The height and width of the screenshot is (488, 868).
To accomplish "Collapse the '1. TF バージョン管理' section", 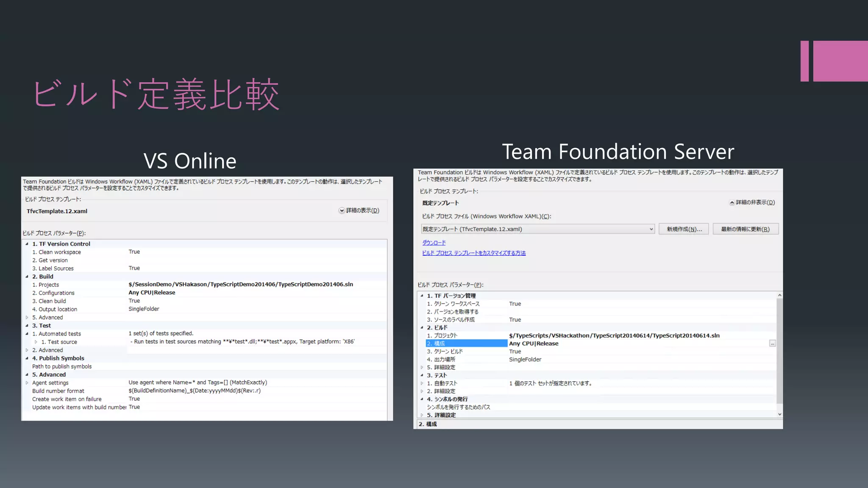I will point(422,296).
